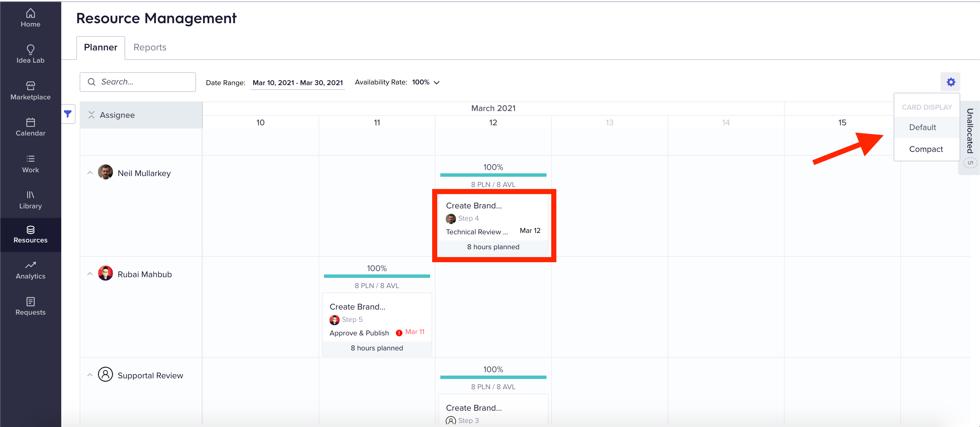This screenshot has width=980, height=427.
Task: Click 8 PLN / 8 AVL under Neil's bar
Action: pyautogui.click(x=493, y=185)
